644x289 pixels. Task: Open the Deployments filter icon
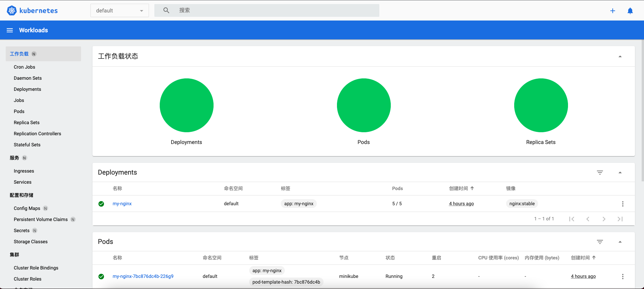pos(600,173)
